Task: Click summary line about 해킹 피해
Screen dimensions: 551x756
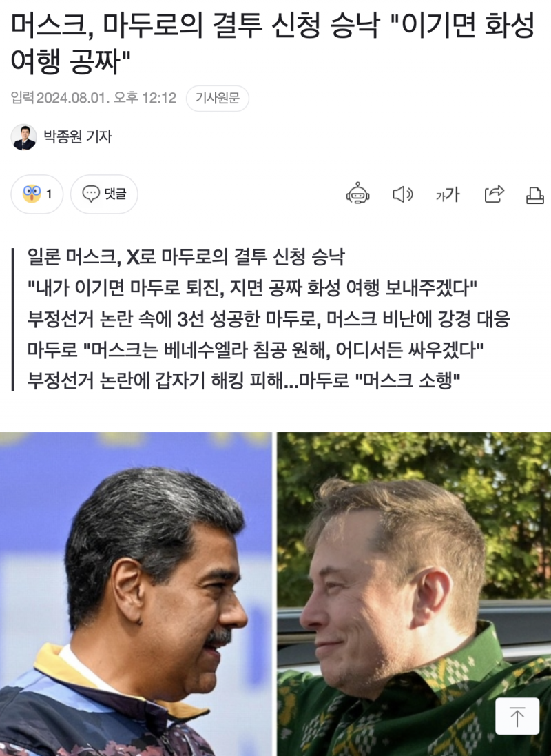Action: [x=244, y=380]
